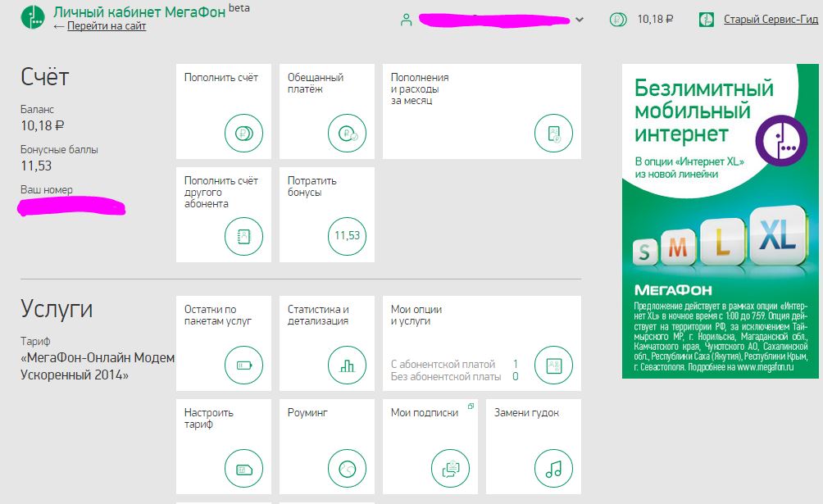823x504 pixels.
Task: Select the music note icon in Замени гудок
Action: click(554, 469)
